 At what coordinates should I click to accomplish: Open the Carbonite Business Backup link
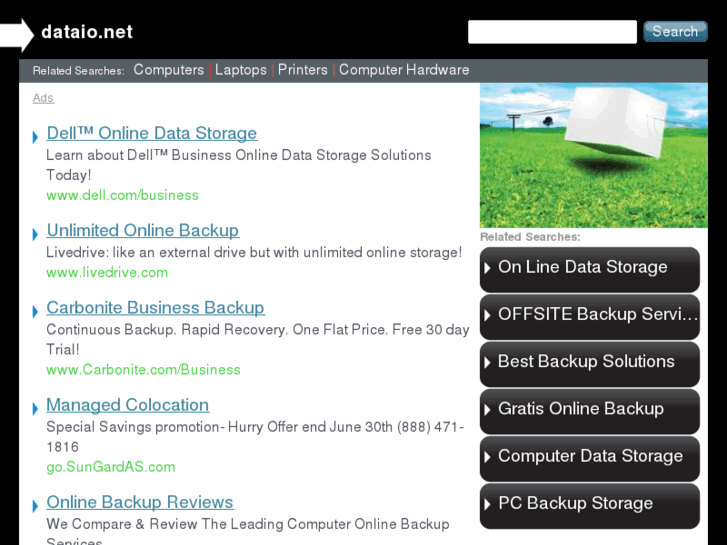pyautogui.click(x=155, y=308)
